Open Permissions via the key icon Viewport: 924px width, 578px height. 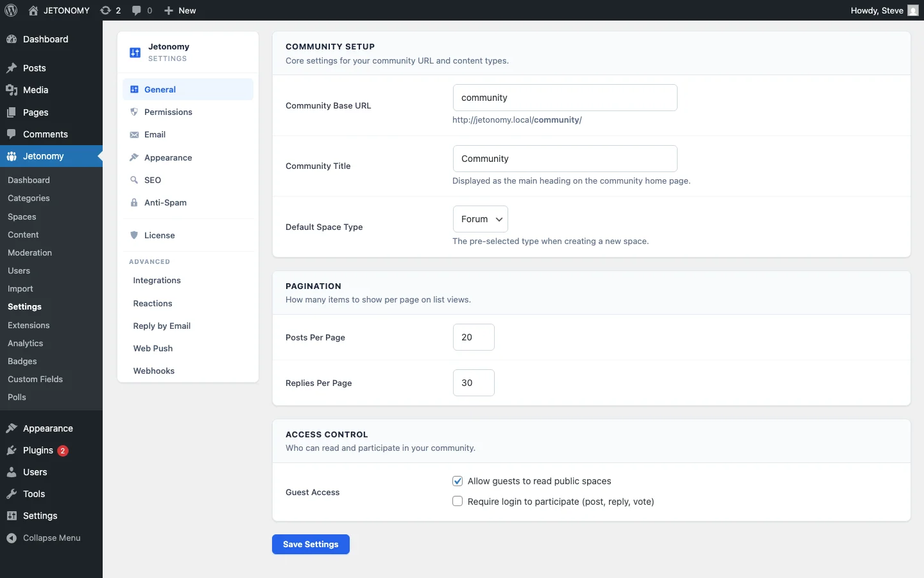(135, 112)
